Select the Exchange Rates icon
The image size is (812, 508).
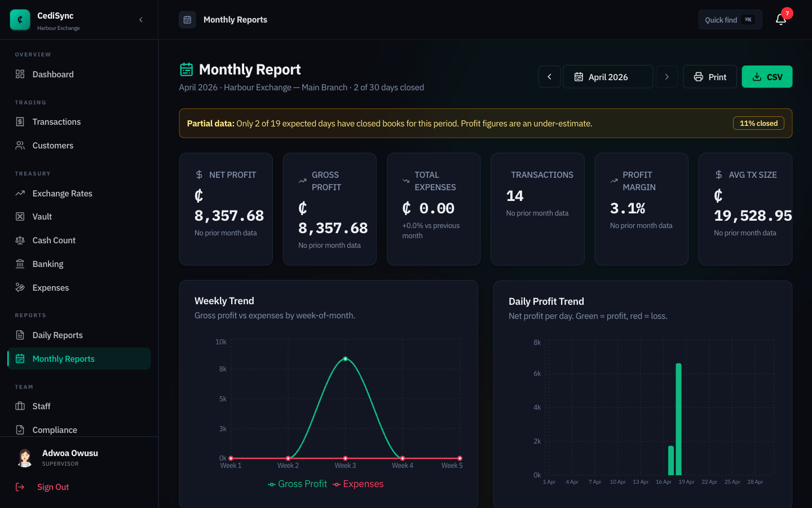[x=21, y=193]
